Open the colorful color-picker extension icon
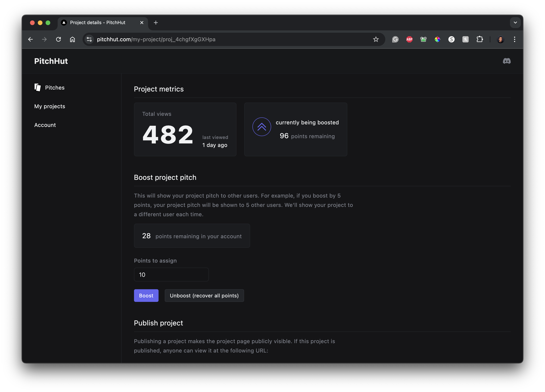 [x=437, y=39]
